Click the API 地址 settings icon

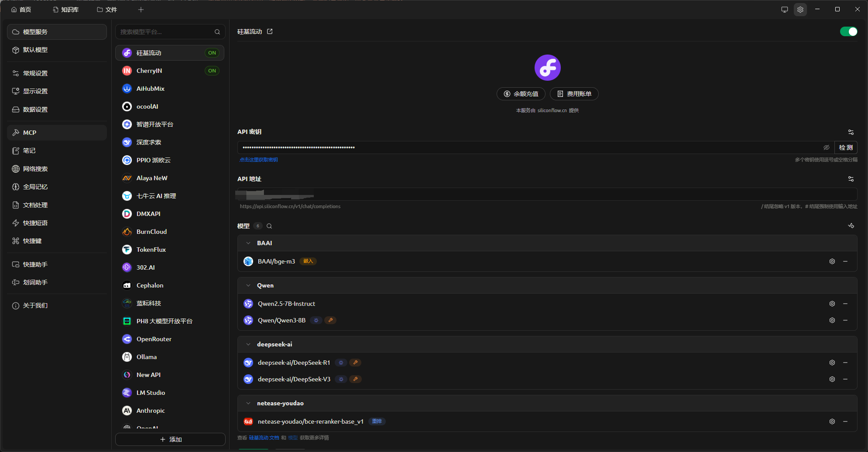(x=851, y=179)
